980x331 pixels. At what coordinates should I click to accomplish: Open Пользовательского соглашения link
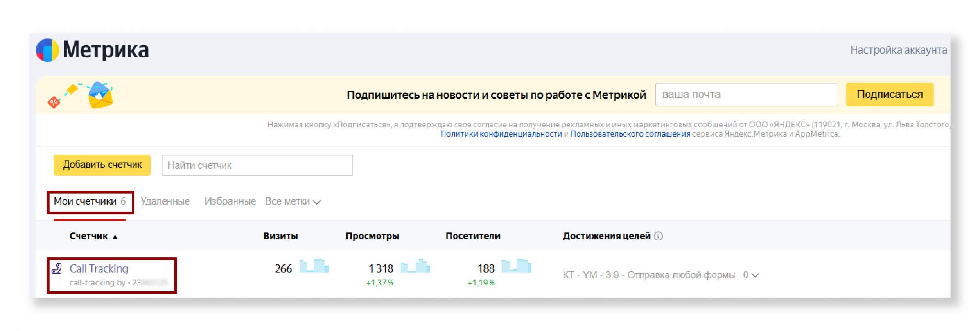[630, 134]
